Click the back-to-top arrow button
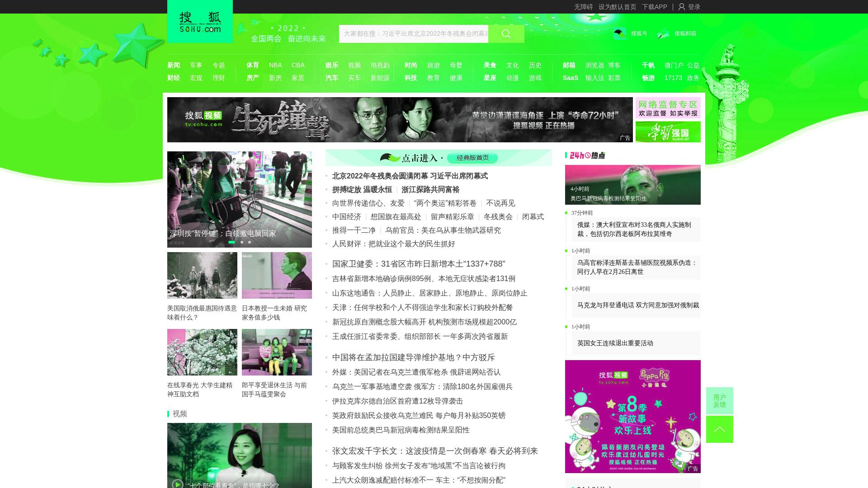Image resolution: width=868 pixels, height=488 pixels. point(720,429)
